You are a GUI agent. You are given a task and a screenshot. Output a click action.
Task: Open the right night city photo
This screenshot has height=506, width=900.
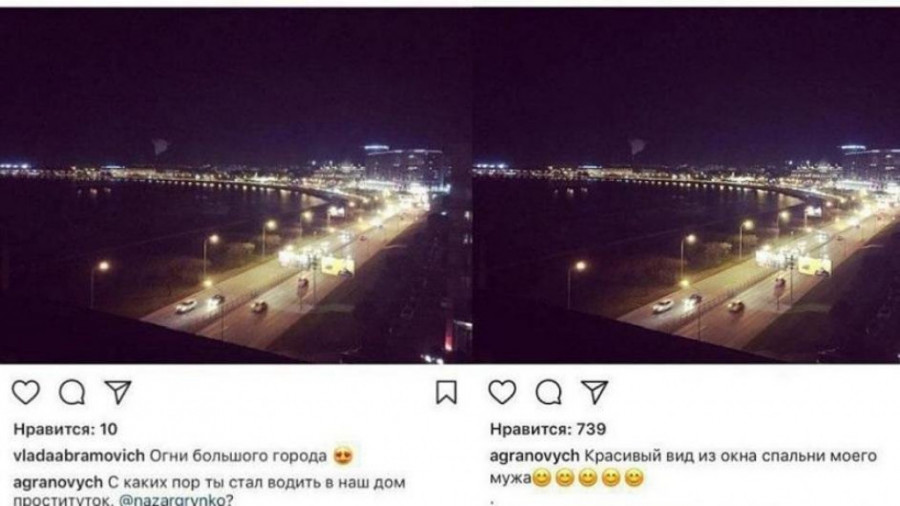coord(686,185)
